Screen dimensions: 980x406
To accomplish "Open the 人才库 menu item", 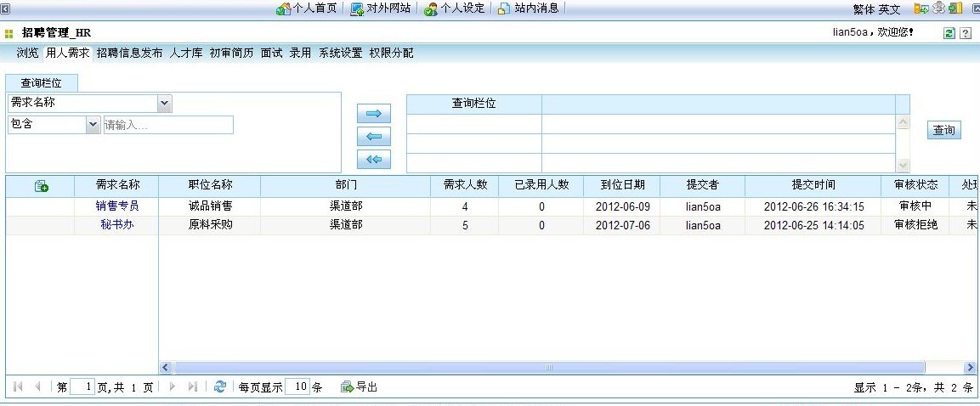I will (x=185, y=53).
